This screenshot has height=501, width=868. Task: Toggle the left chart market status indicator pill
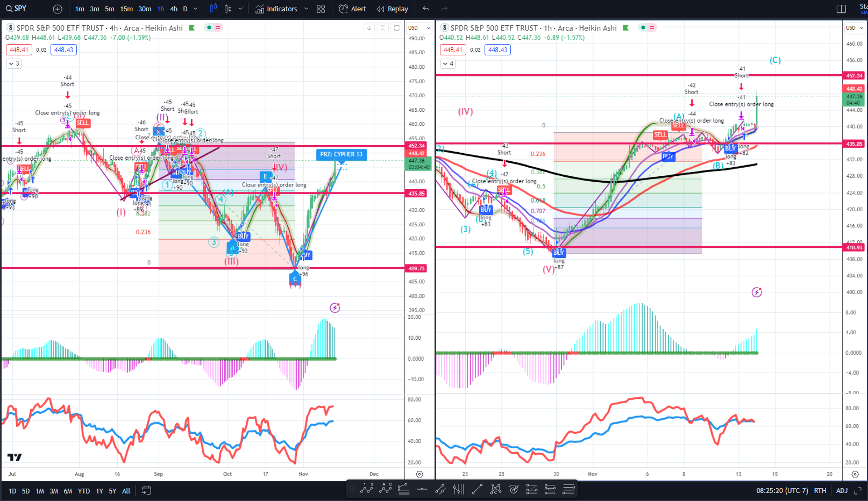tap(213, 27)
